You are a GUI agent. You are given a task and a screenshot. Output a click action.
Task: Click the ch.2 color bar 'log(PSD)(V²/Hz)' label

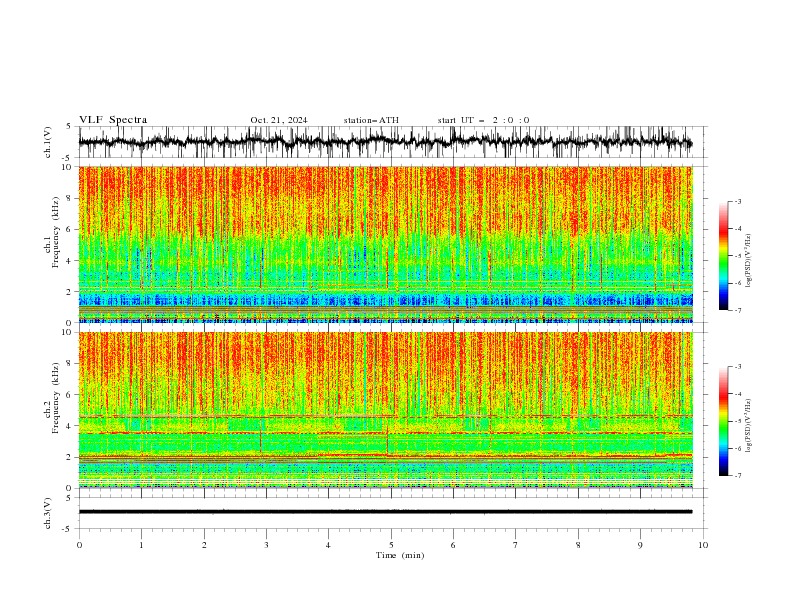tap(749, 426)
